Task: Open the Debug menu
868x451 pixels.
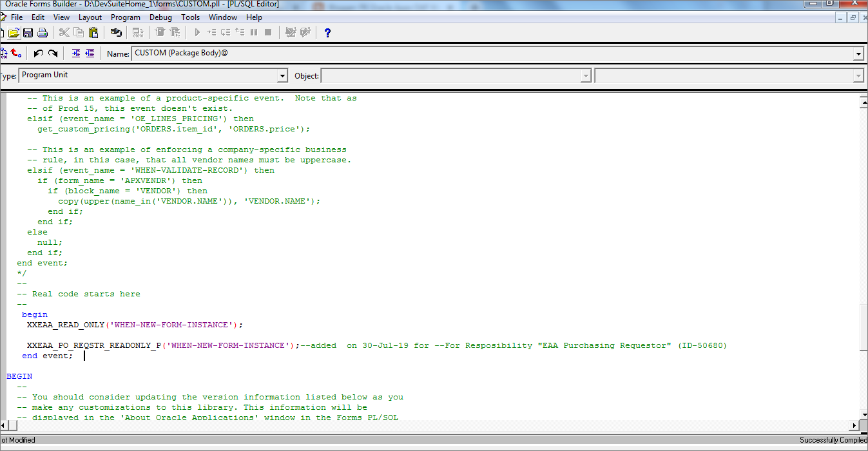Action: [x=160, y=17]
